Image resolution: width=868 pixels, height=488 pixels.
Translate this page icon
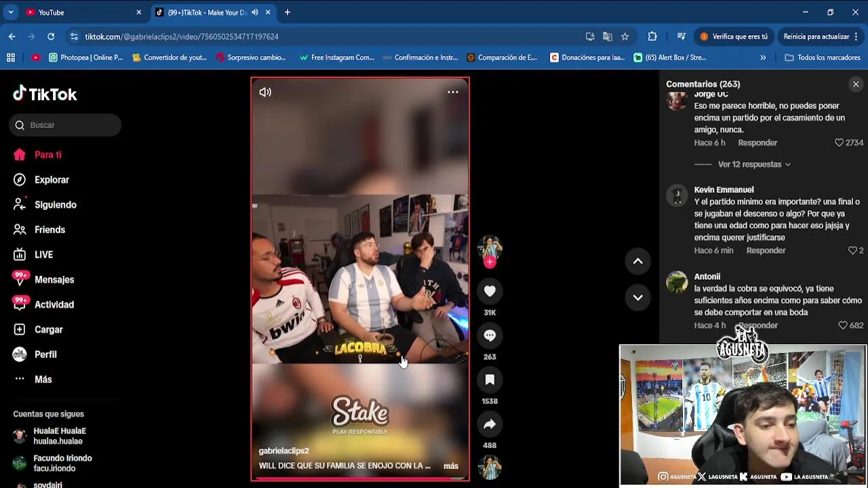[x=608, y=37]
